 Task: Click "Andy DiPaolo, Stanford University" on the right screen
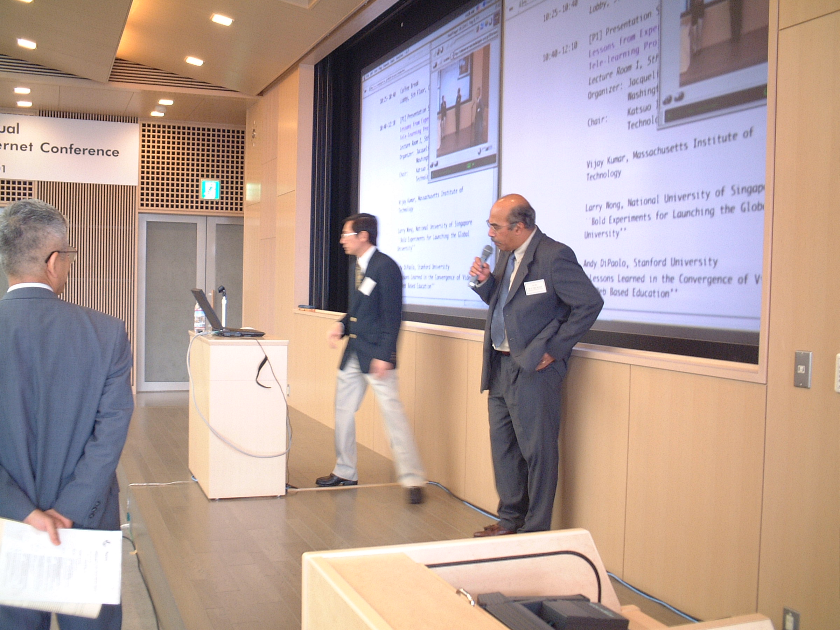[x=650, y=262]
